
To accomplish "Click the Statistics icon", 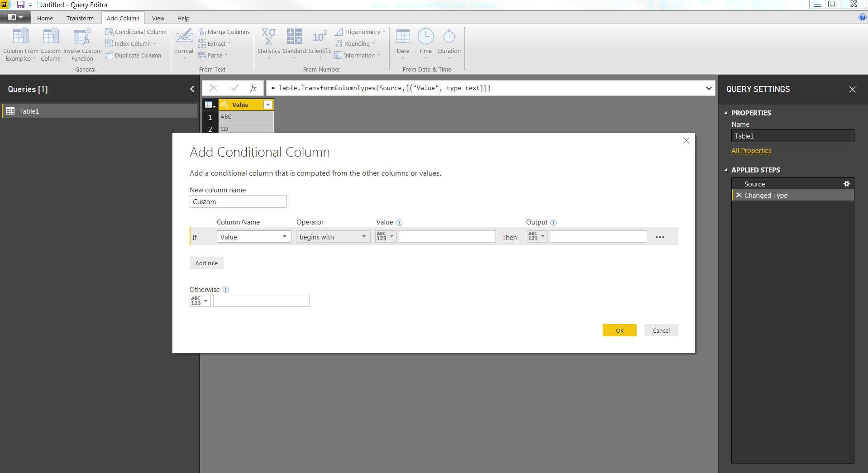I will point(269,36).
